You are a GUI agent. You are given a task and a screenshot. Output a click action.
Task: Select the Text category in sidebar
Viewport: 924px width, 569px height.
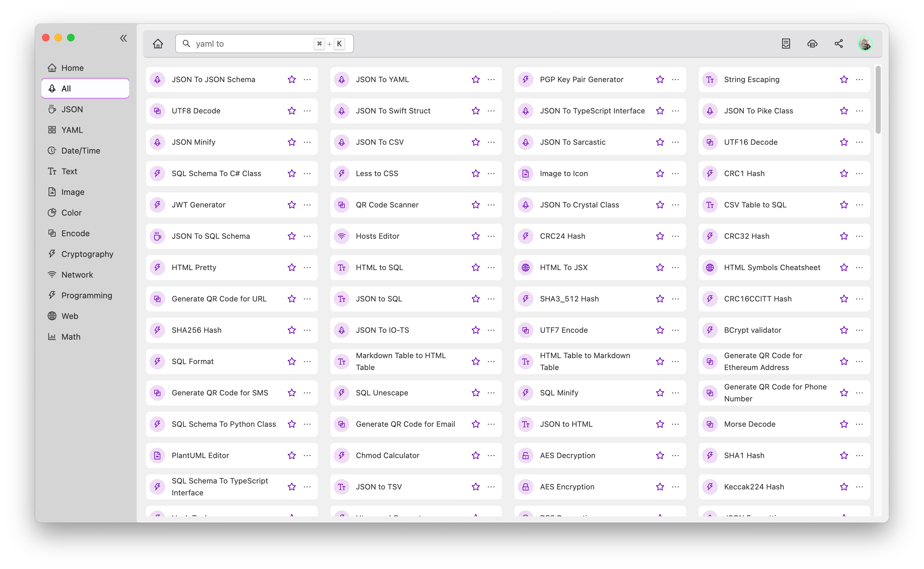tap(85, 171)
